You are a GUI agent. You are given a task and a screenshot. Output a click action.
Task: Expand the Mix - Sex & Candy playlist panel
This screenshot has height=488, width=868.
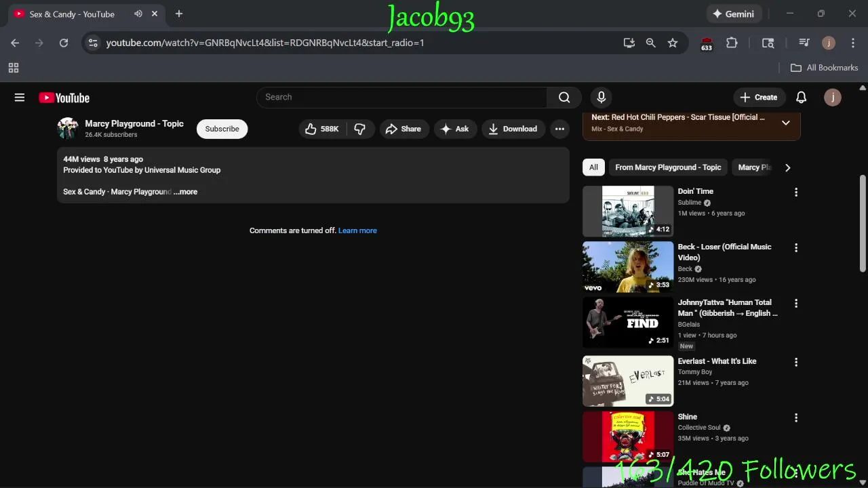pos(786,123)
